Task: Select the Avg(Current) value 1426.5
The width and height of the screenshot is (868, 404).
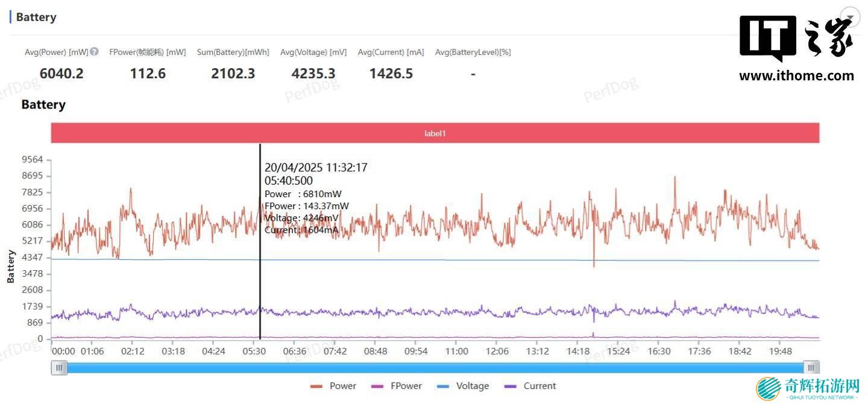Action: tap(391, 74)
